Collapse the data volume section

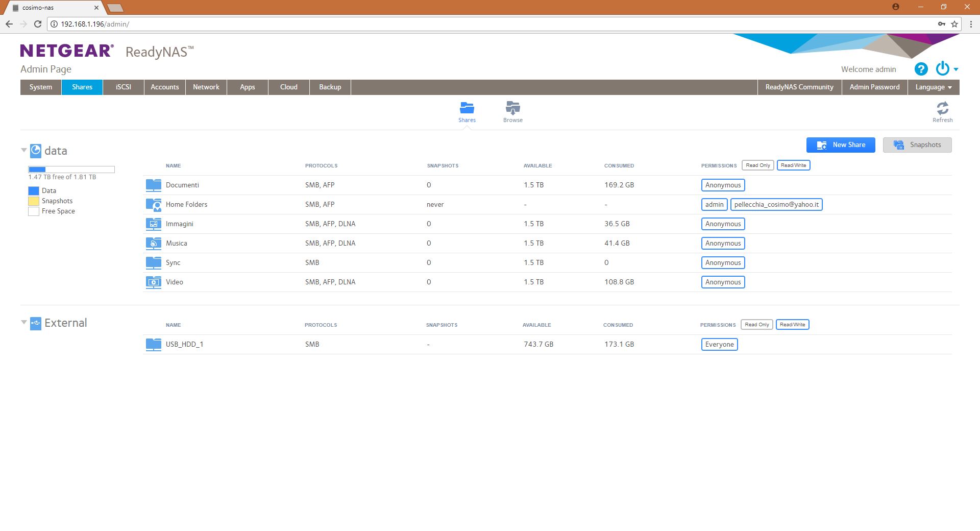[23, 150]
